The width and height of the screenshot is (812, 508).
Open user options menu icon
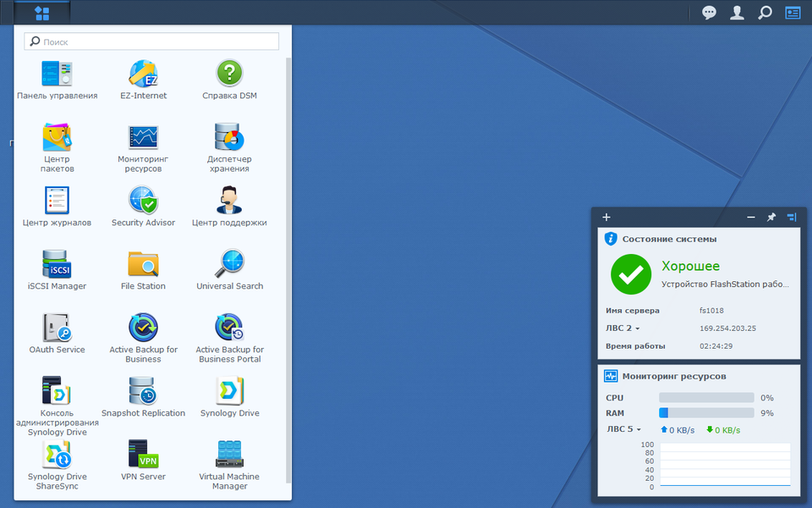pyautogui.click(x=737, y=13)
